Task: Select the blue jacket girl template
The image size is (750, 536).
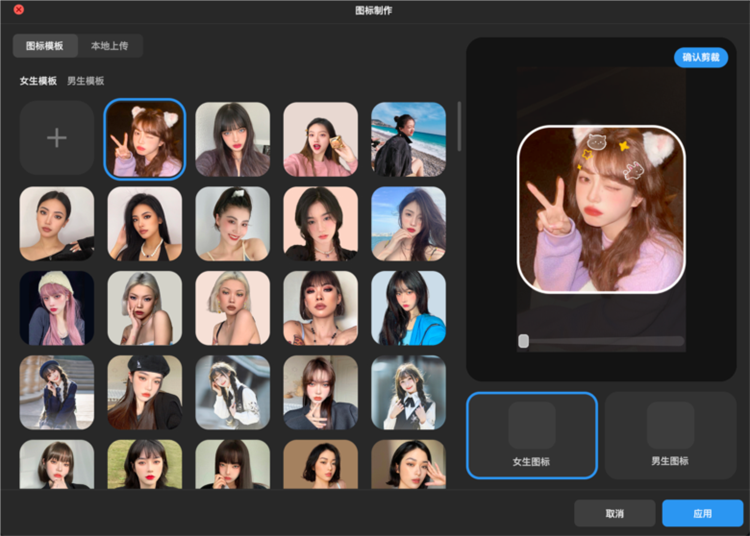Action: pyautogui.click(x=408, y=308)
